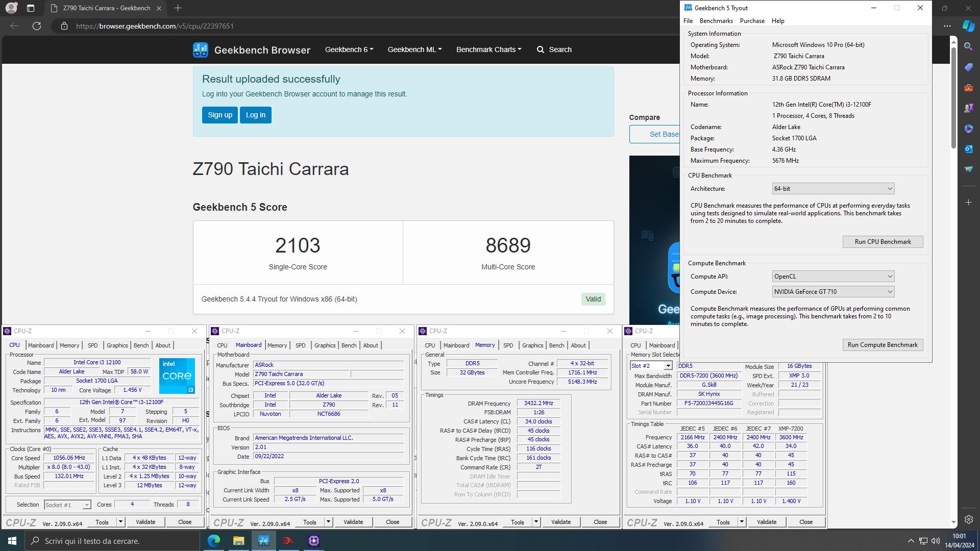The width and height of the screenshot is (980, 551).
Task: Open the Purchase menu in Geekbench 5
Action: [x=752, y=21]
